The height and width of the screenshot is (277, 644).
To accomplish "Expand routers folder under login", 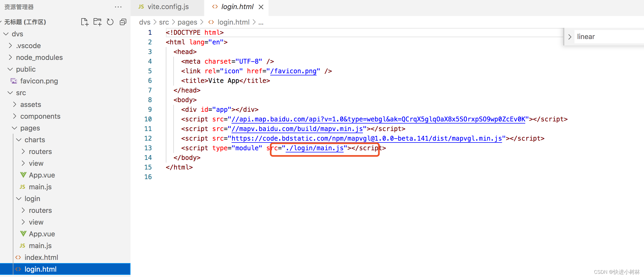I will point(23,210).
